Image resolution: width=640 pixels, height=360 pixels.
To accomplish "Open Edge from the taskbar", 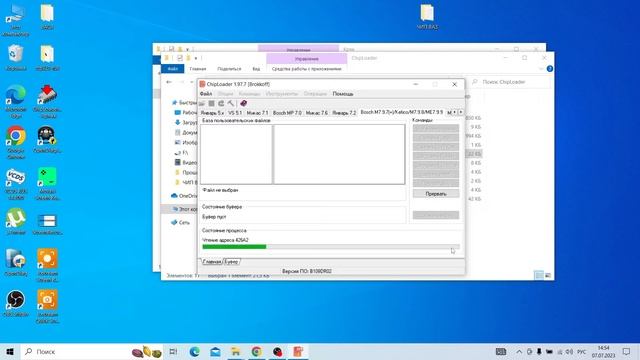I will click(x=195, y=351).
